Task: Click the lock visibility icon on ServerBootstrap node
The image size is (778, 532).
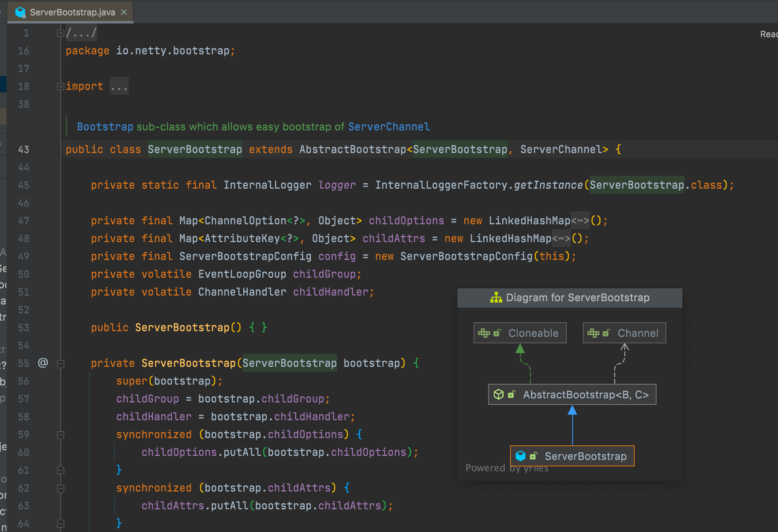Action: tap(534, 456)
